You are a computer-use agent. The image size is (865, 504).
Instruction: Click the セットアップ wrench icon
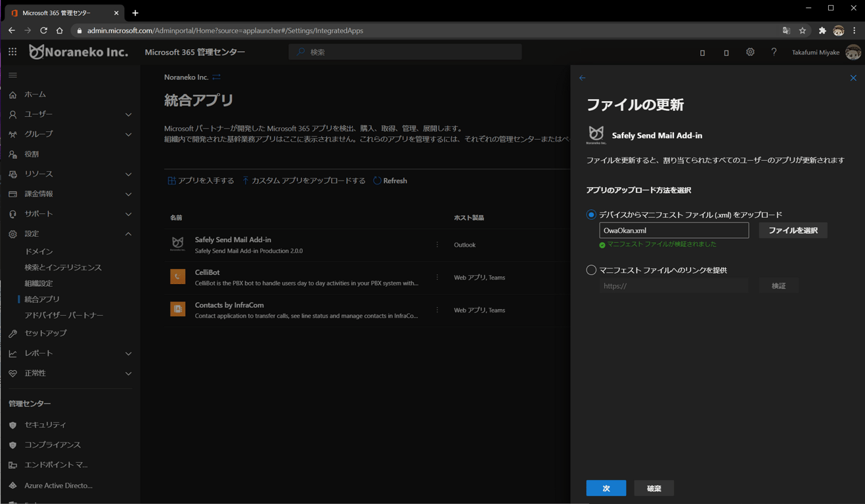pos(12,333)
